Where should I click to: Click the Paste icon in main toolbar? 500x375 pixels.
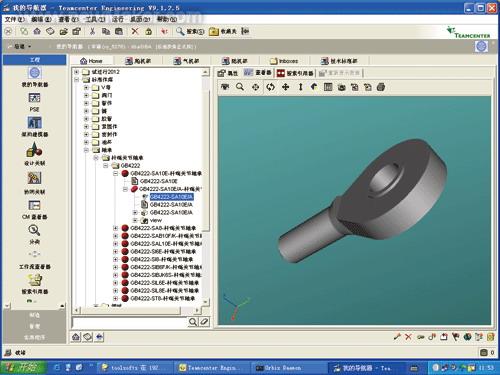point(119,31)
